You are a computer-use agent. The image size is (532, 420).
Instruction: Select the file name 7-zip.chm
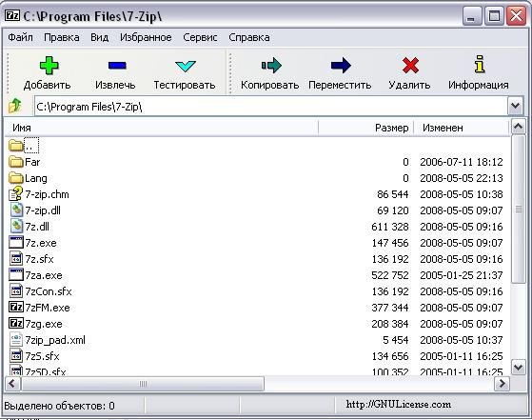(48, 194)
